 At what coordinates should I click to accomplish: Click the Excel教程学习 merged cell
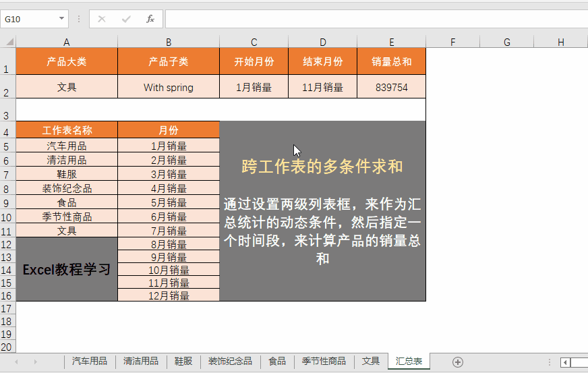(x=67, y=269)
